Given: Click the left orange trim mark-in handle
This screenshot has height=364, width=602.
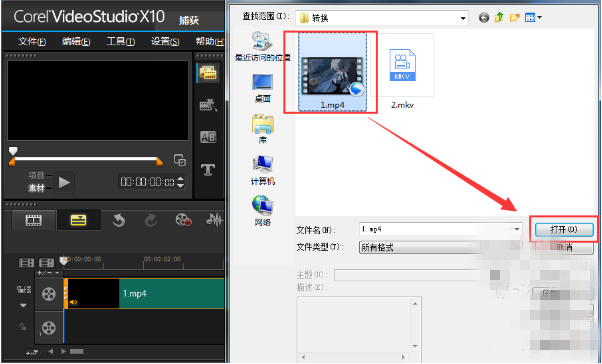Looking at the screenshot, I should pos(12,162).
